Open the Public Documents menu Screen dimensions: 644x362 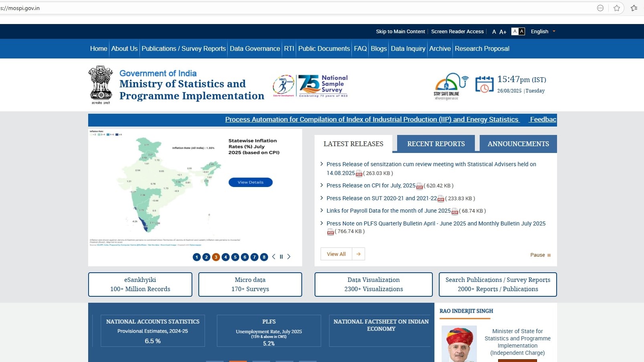(x=324, y=48)
